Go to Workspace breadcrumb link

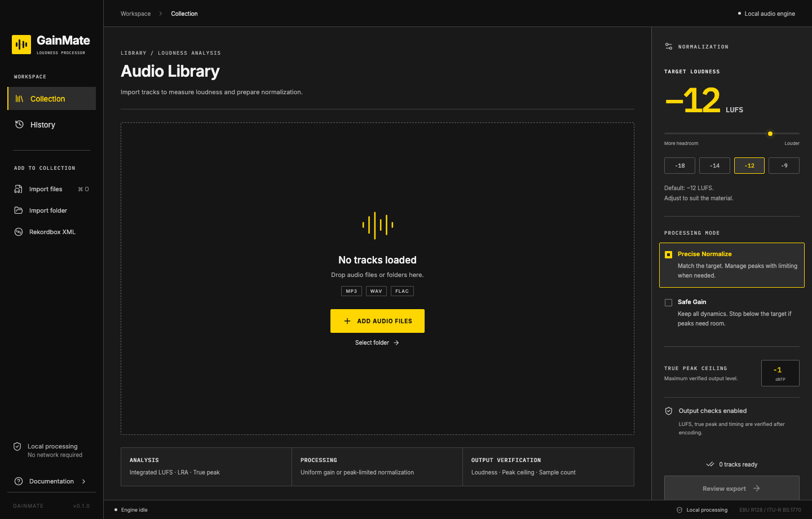[x=135, y=14]
